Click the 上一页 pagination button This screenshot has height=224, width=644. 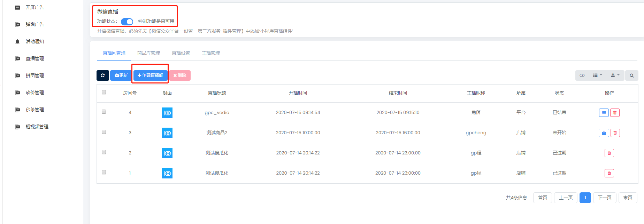[x=566, y=198]
